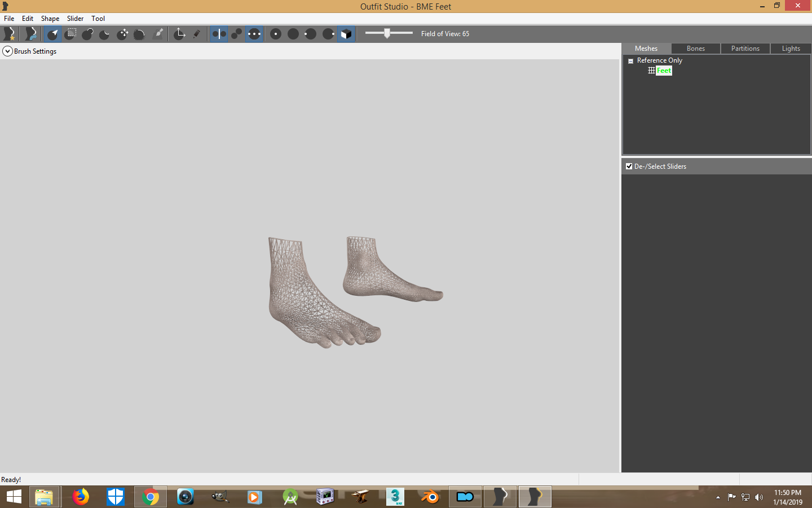Toggle X-Mirror symmetric editing button
812x508 pixels.
(x=219, y=34)
